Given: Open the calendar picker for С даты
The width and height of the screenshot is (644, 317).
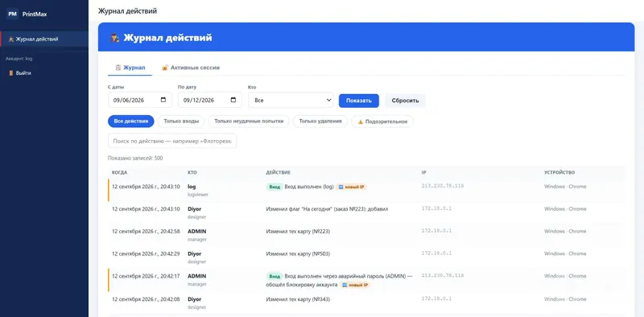Looking at the screenshot, I should coord(163,100).
